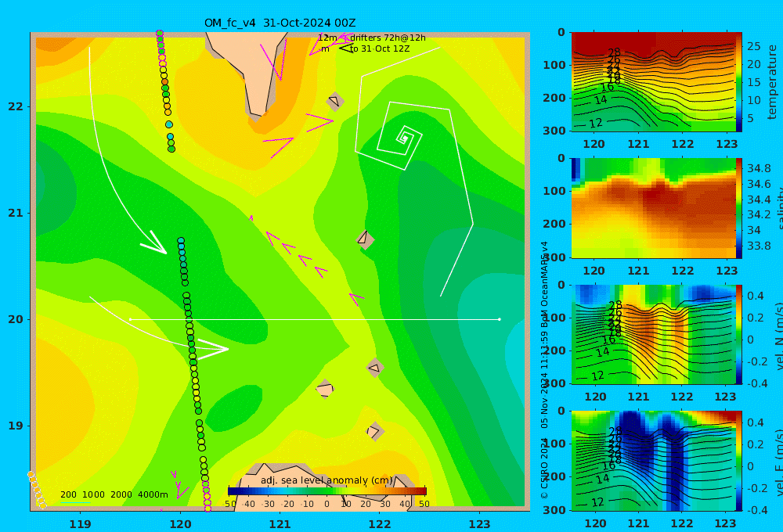Image resolution: width=783 pixels, height=532 pixels.
Task: Click latitude label 22 on the main map
Action: 16,106
